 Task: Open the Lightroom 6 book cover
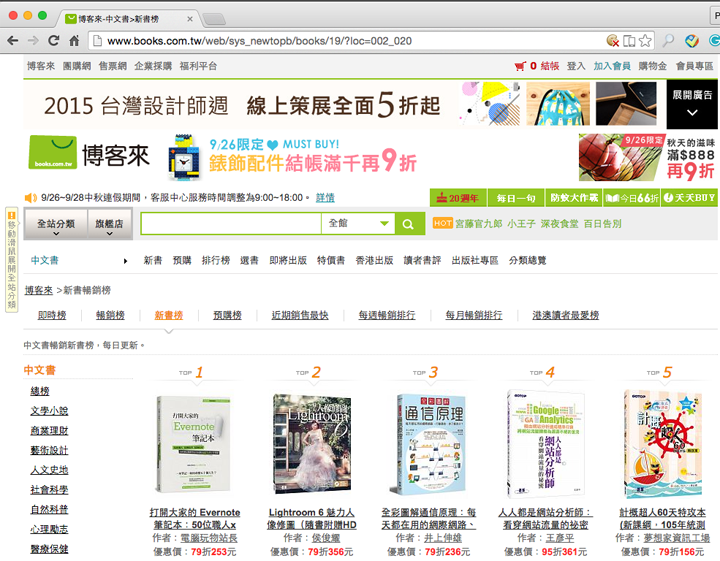311,444
